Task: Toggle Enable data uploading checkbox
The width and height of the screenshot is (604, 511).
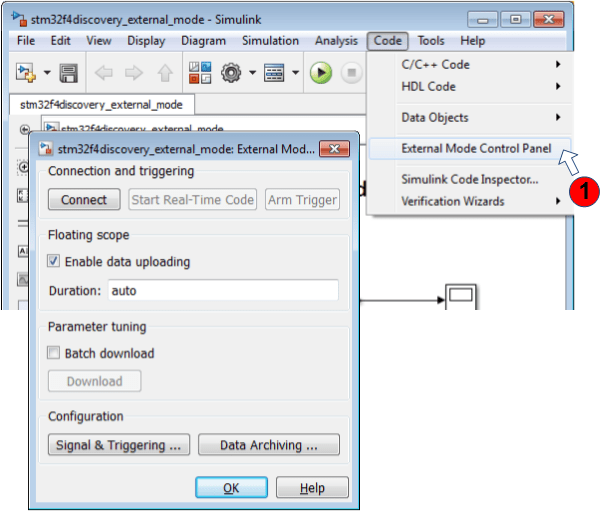Action: pyautogui.click(x=54, y=262)
